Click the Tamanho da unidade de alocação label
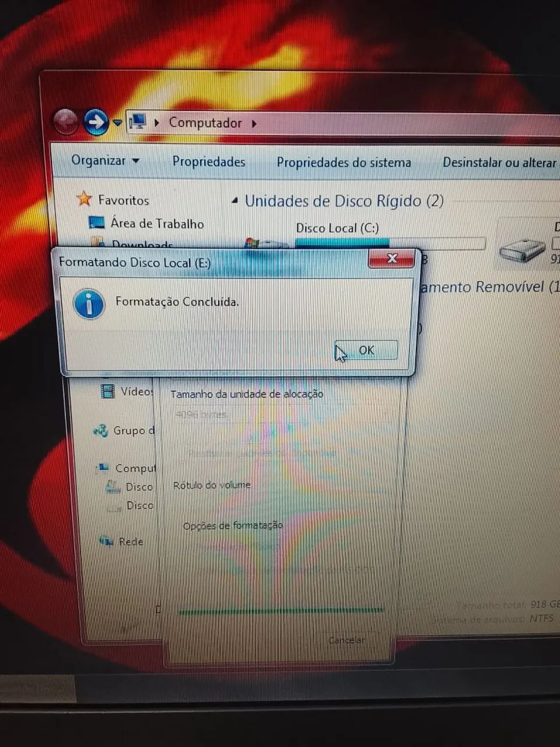 (247, 394)
